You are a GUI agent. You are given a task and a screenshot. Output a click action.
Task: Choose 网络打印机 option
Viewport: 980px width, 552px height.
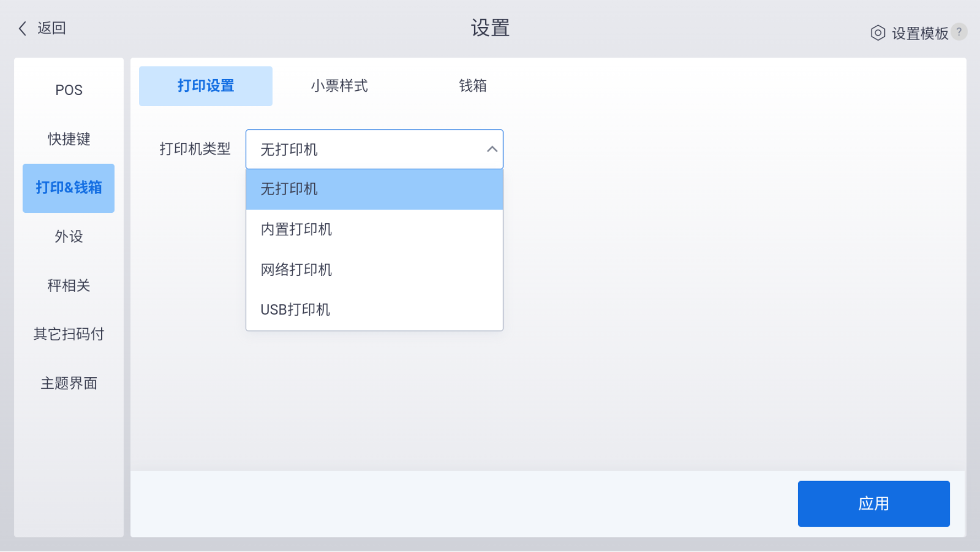coord(375,270)
